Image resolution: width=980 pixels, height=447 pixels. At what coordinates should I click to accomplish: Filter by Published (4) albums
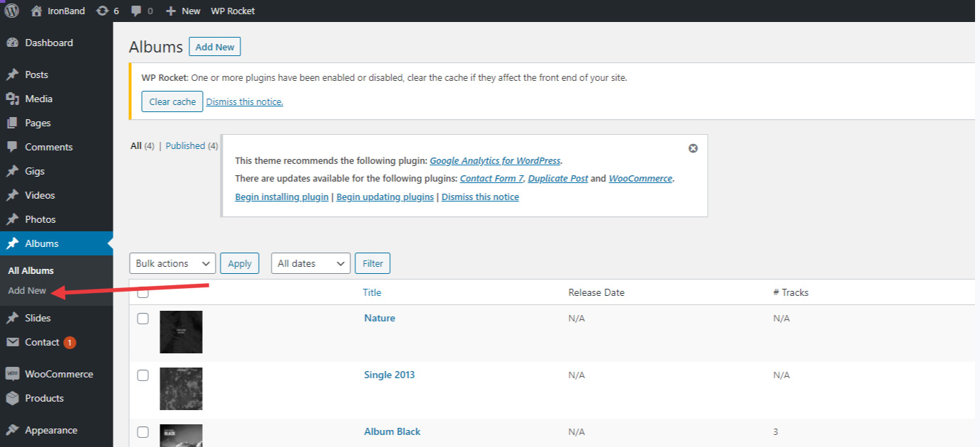[191, 145]
